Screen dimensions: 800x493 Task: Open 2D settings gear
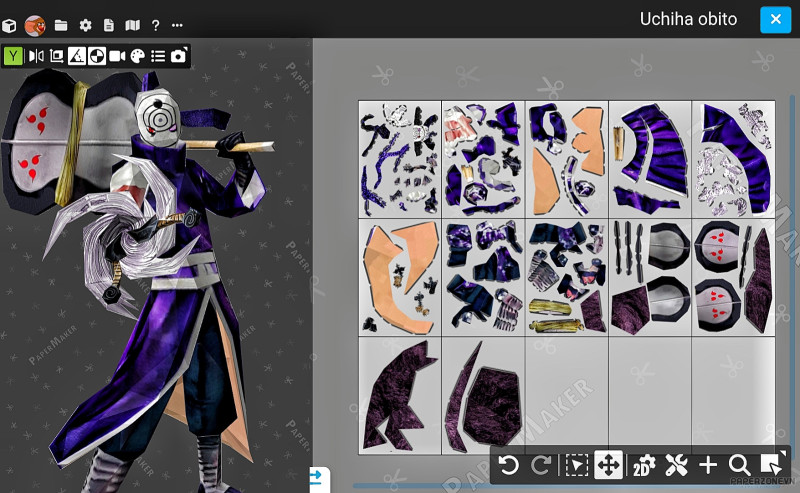coord(643,465)
